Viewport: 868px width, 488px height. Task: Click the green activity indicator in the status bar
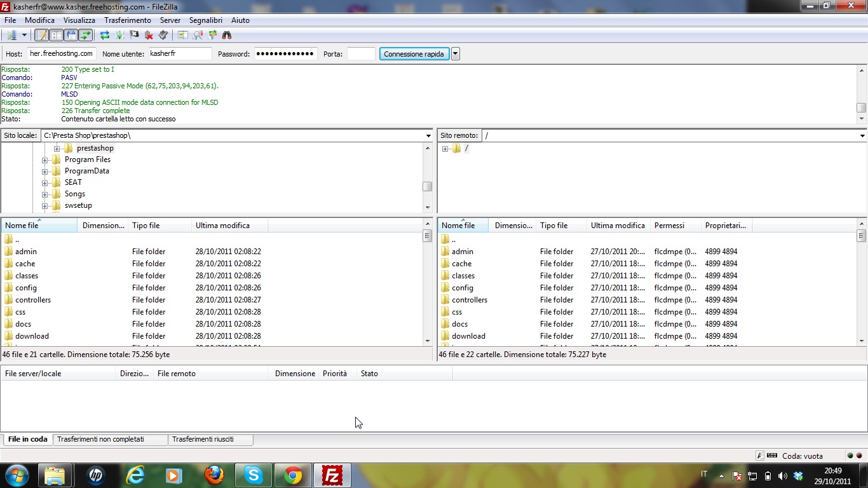coord(850,456)
